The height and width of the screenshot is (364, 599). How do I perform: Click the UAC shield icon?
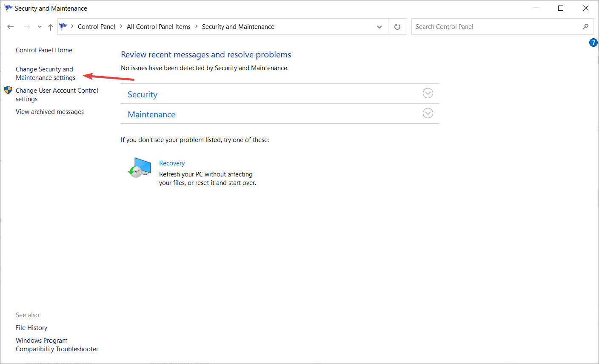(8, 90)
